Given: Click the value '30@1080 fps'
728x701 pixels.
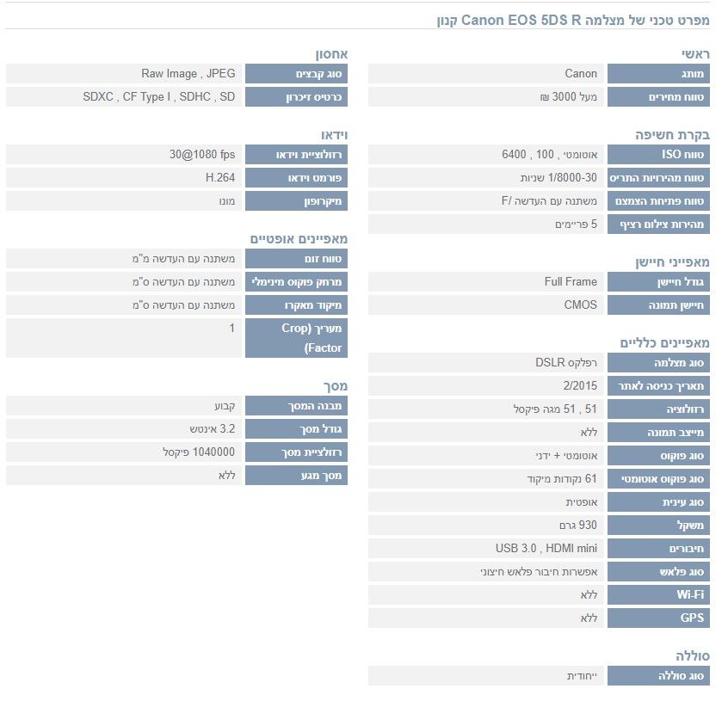Looking at the screenshot, I should pyautogui.click(x=202, y=155).
